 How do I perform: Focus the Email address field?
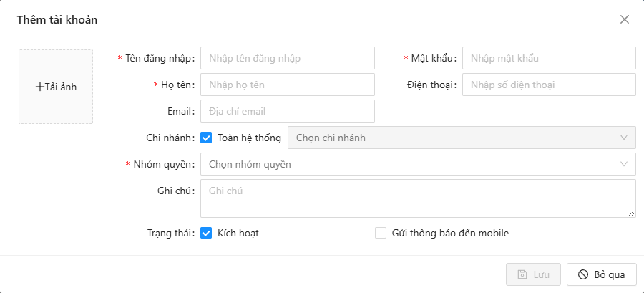[x=288, y=111]
